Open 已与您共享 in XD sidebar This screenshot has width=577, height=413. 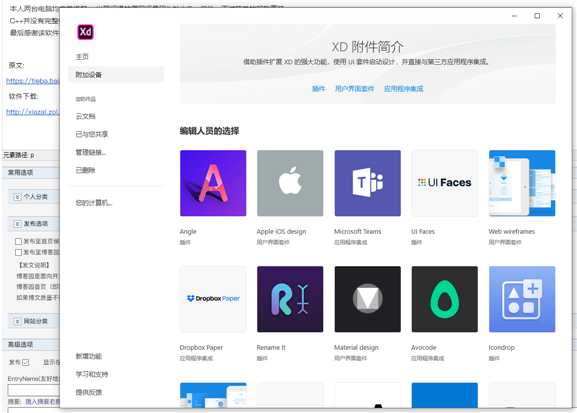(x=92, y=134)
